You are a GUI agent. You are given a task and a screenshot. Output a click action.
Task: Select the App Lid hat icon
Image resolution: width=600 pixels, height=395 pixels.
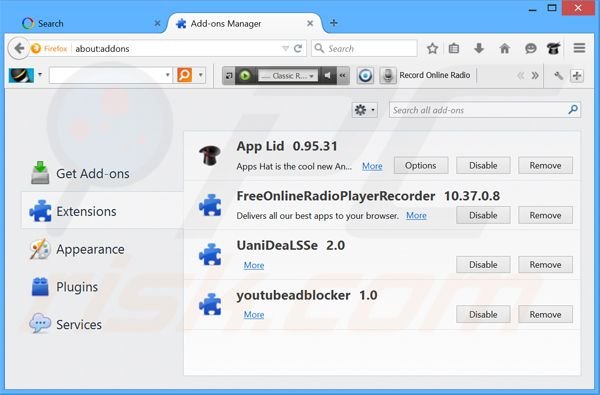210,155
